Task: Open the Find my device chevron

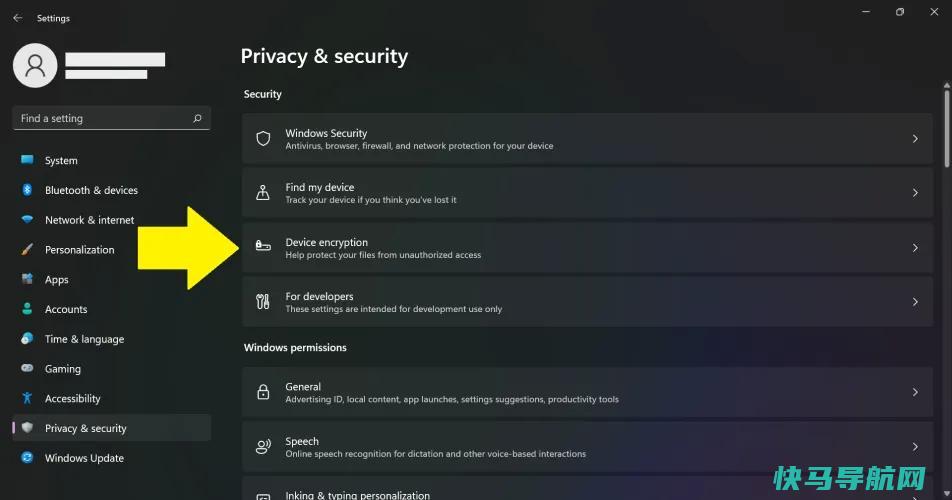Action: 915,193
